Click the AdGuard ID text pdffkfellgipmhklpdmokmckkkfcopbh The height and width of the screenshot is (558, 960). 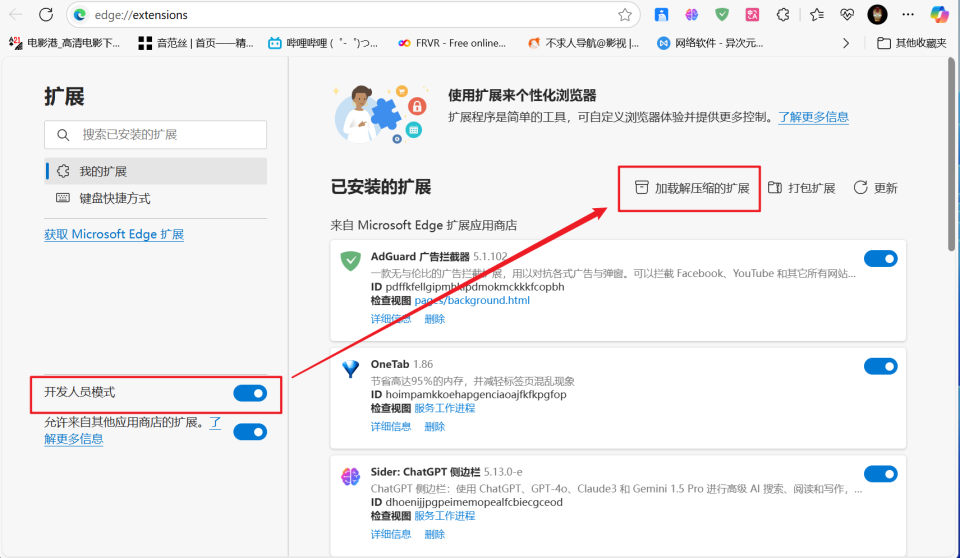(475, 287)
